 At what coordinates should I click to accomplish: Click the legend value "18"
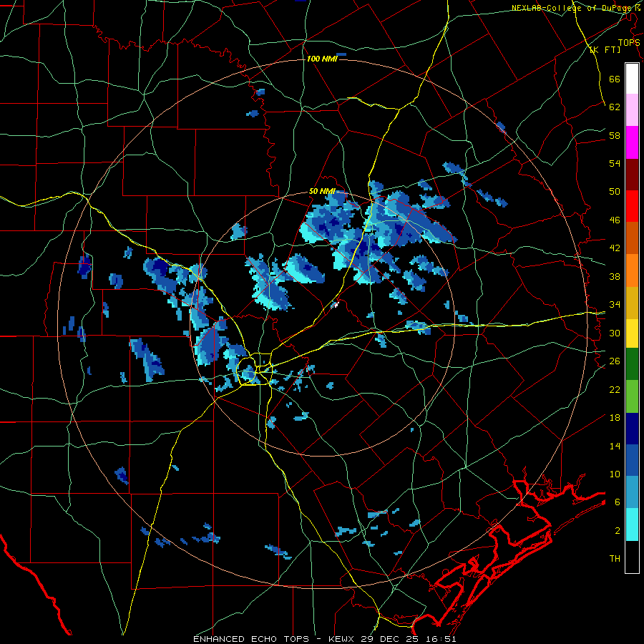point(615,418)
